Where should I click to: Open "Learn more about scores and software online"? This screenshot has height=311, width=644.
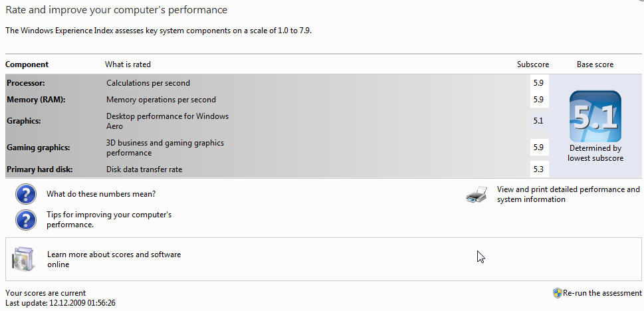click(x=114, y=259)
